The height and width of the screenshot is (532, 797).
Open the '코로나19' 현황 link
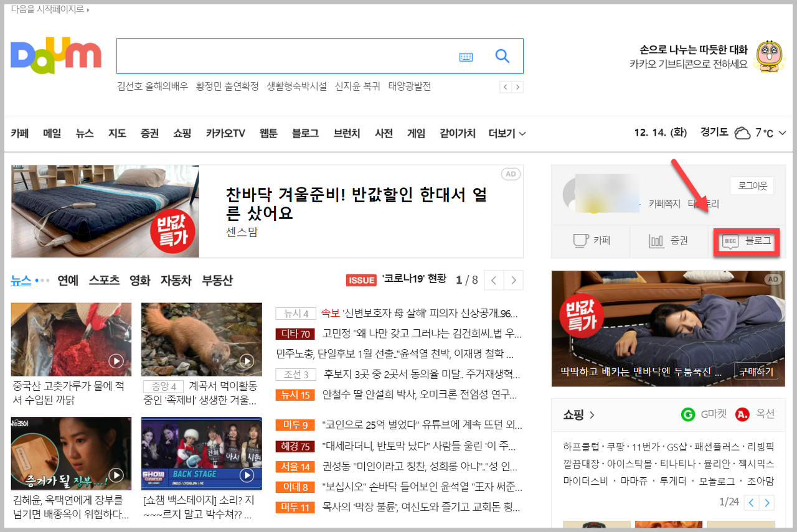[414, 279]
